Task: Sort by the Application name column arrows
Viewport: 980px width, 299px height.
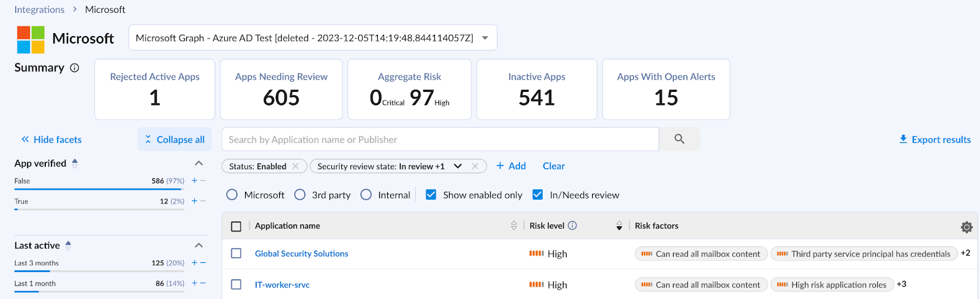Action: point(514,225)
